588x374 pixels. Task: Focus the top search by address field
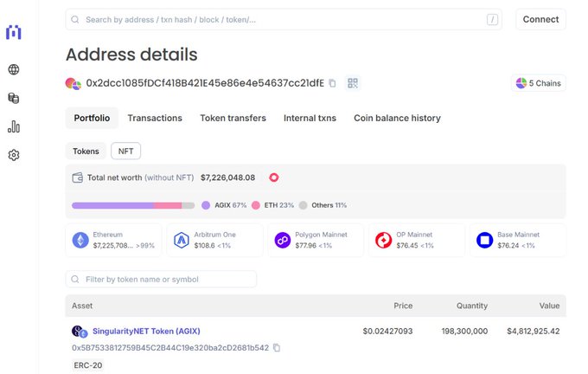coord(284,20)
